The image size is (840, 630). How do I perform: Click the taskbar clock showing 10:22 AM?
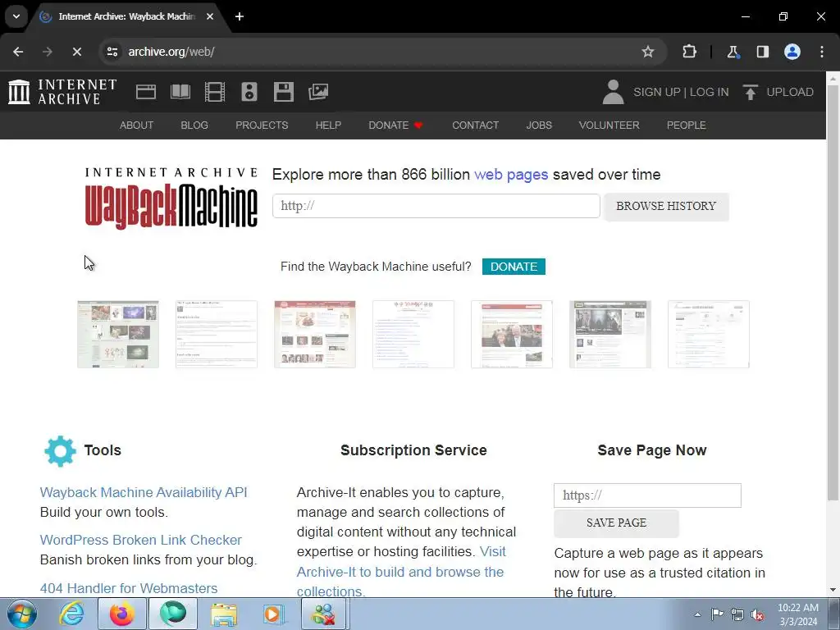coord(798,614)
